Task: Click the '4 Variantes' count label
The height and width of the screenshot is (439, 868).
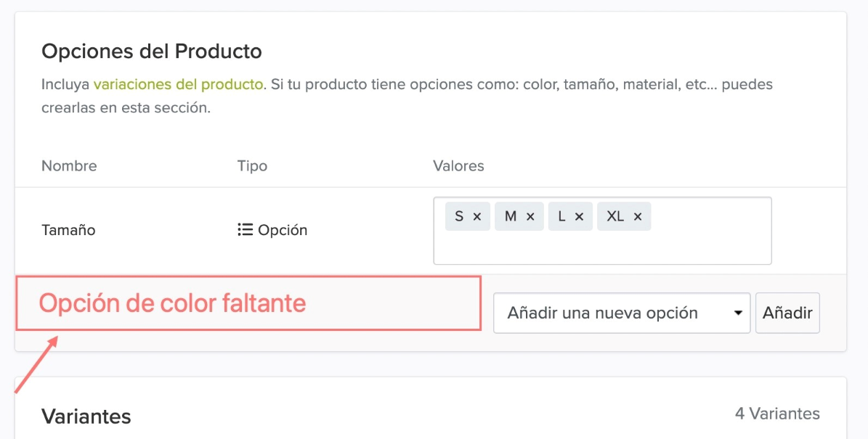Action: pyautogui.click(x=776, y=414)
